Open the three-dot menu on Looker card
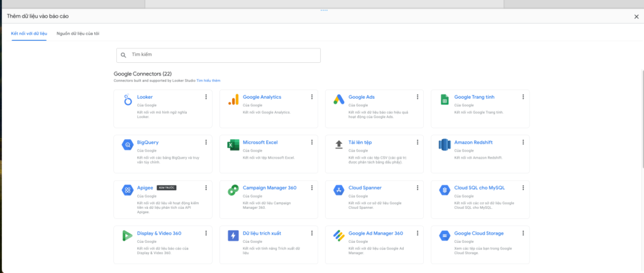 [x=206, y=97]
